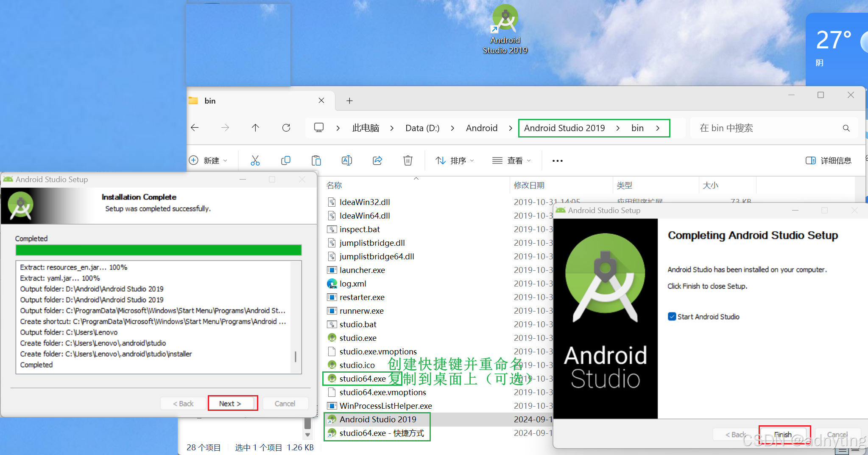
Task: Select the file IdeaWin64.dll
Action: (365, 216)
